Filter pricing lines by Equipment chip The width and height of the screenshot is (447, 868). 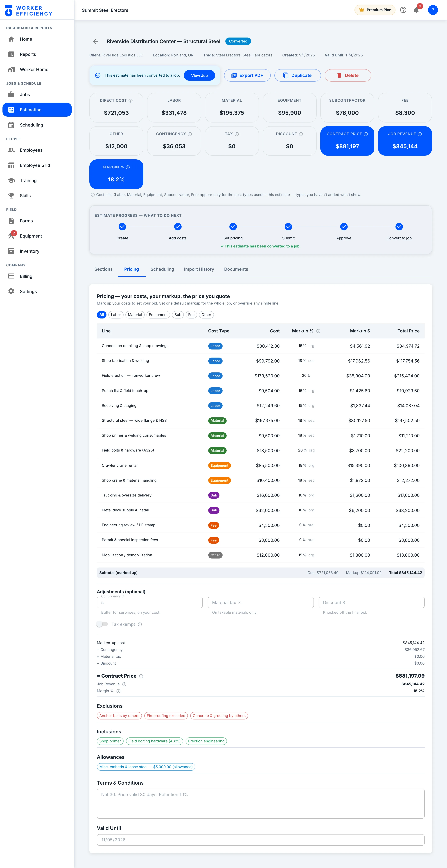pos(158,315)
